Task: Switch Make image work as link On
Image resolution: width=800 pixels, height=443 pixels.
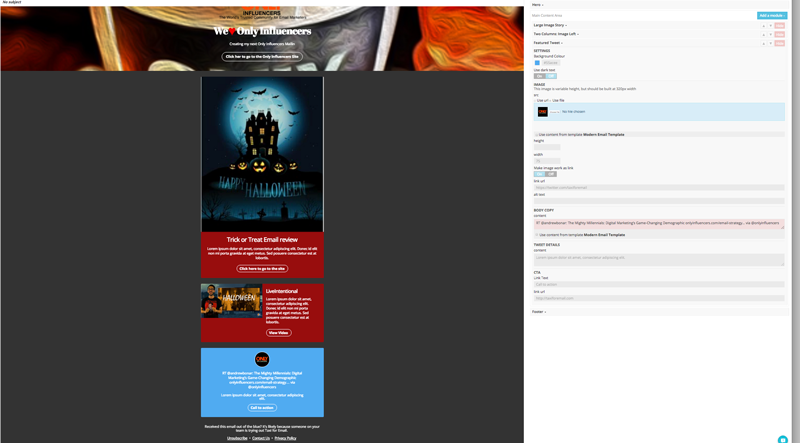Action: [x=539, y=174]
